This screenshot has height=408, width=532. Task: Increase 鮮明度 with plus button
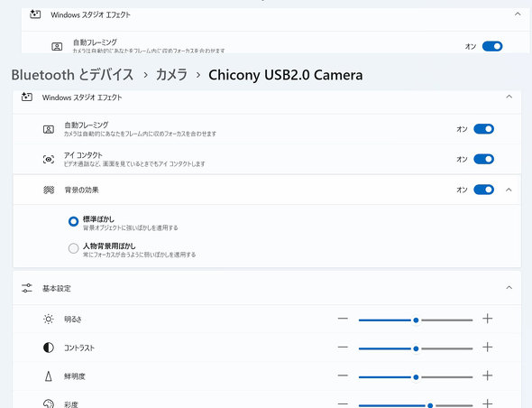click(x=487, y=376)
